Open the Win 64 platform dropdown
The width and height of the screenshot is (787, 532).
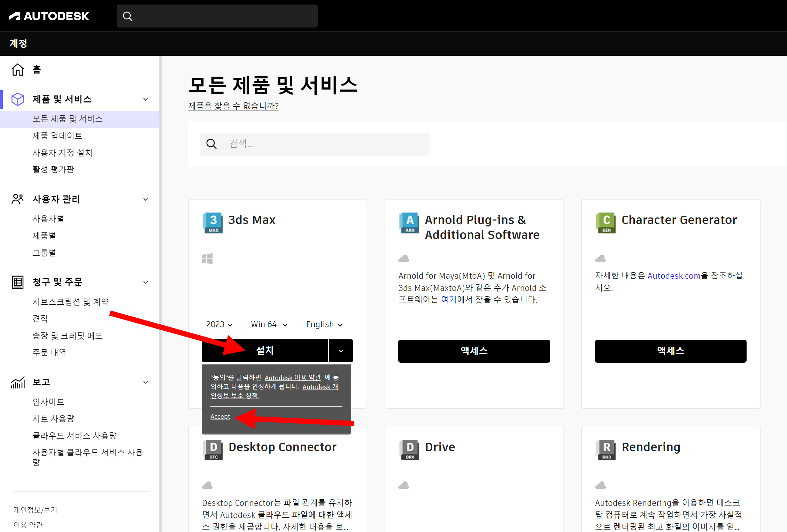pyautogui.click(x=269, y=324)
